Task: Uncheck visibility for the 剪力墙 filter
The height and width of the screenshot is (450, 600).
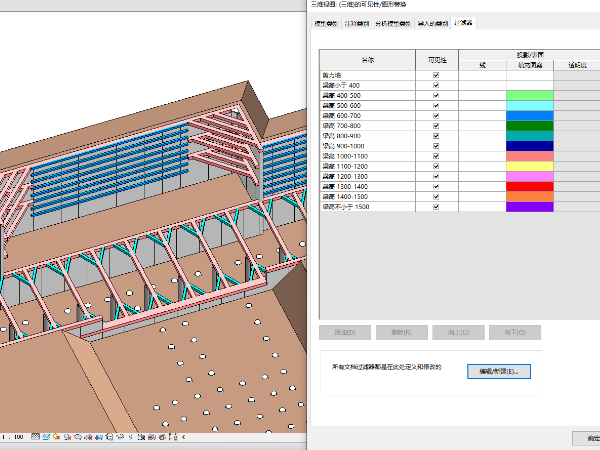Action: [436, 76]
